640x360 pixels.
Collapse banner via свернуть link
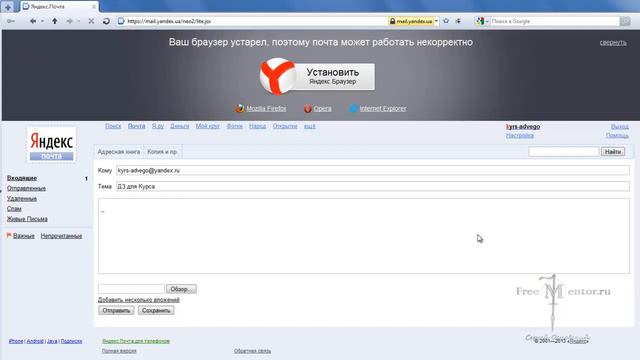613,42
